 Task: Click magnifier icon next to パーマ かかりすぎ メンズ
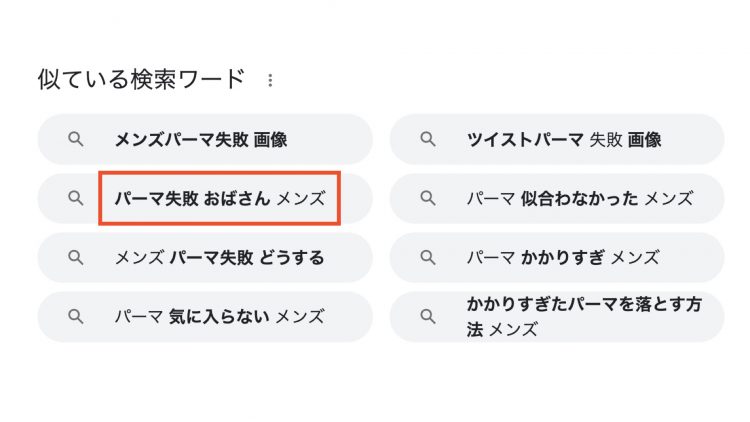(428, 257)
